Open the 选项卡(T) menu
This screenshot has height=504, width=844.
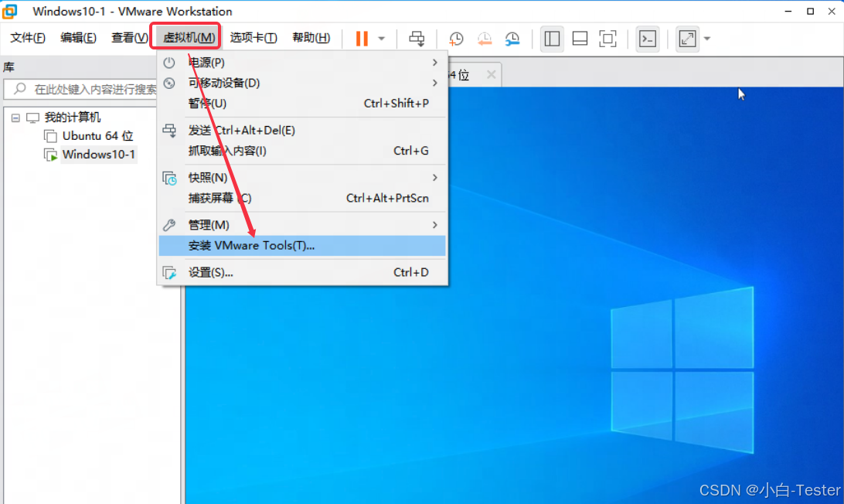point(254,38)
